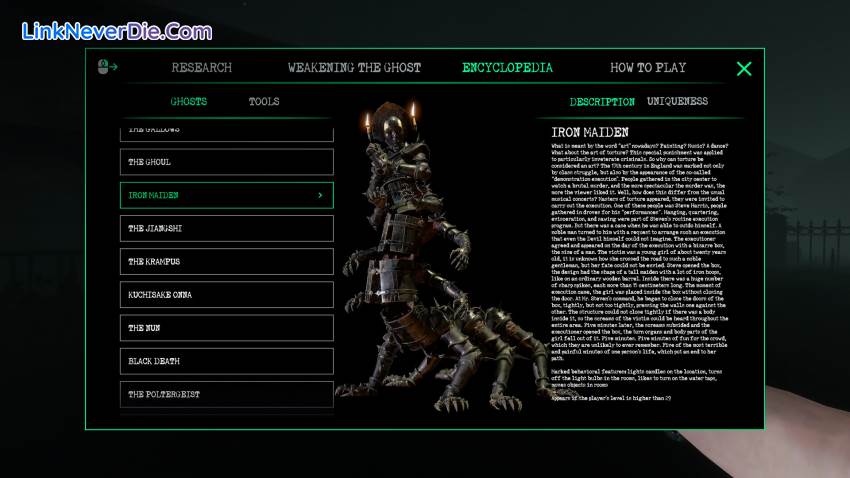Pick Black Death from the list
Screen dimensions: 850x478
pyautogui.click(x=226, y=361)
